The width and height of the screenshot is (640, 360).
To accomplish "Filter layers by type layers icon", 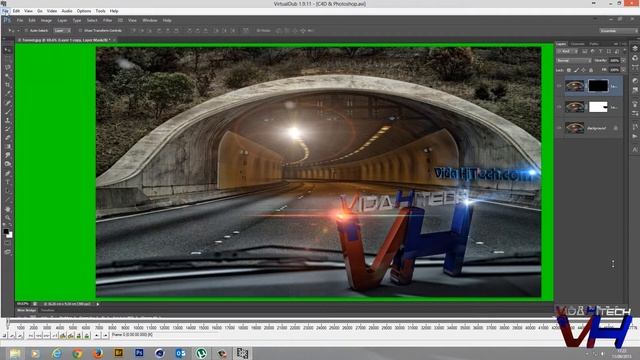I will pyautogui.click(x=600, y=51).
